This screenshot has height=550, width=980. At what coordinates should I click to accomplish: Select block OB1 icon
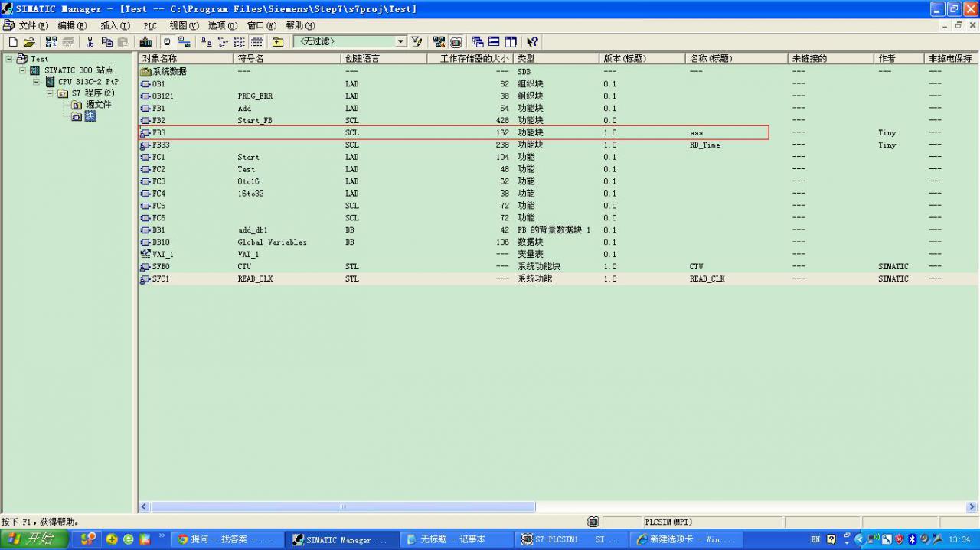pos(145,84)
